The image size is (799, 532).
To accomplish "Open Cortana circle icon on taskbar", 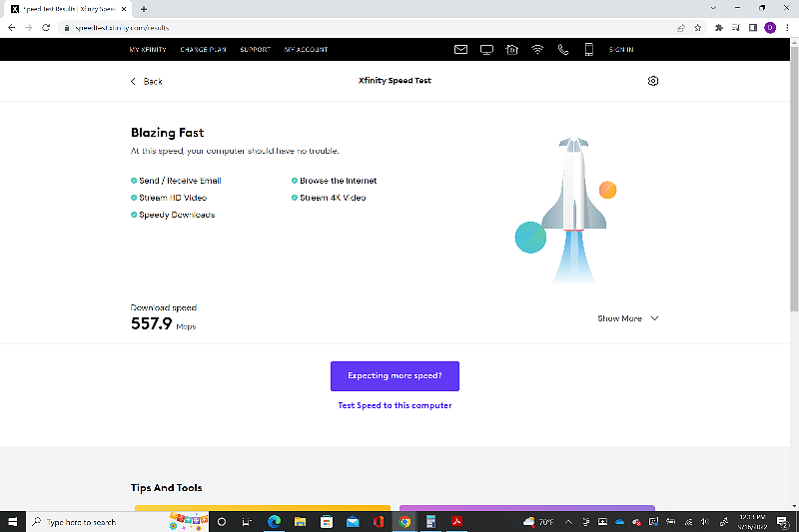I will pyautogui.click(x=222, y=522).
